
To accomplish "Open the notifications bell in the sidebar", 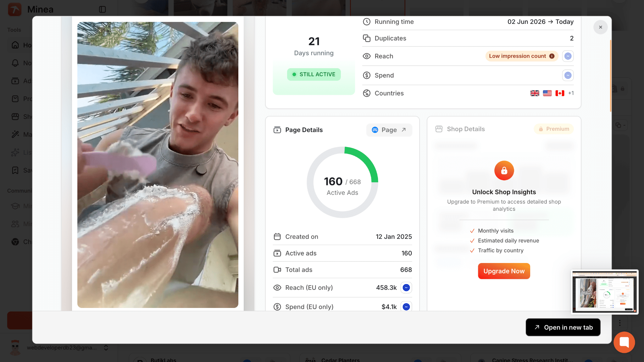I will [x=15, y=63].
